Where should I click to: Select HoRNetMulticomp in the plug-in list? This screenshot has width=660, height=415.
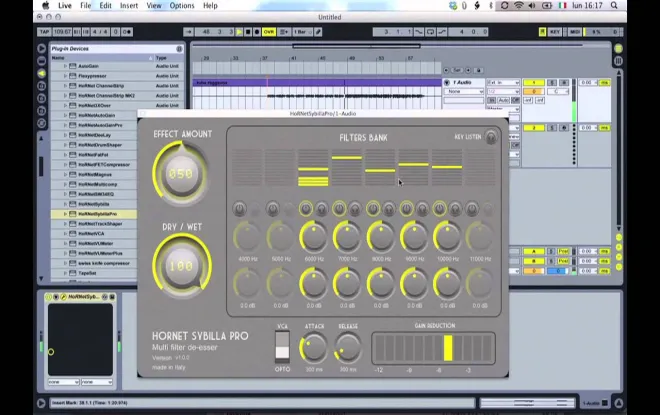(x=98, y=184)
